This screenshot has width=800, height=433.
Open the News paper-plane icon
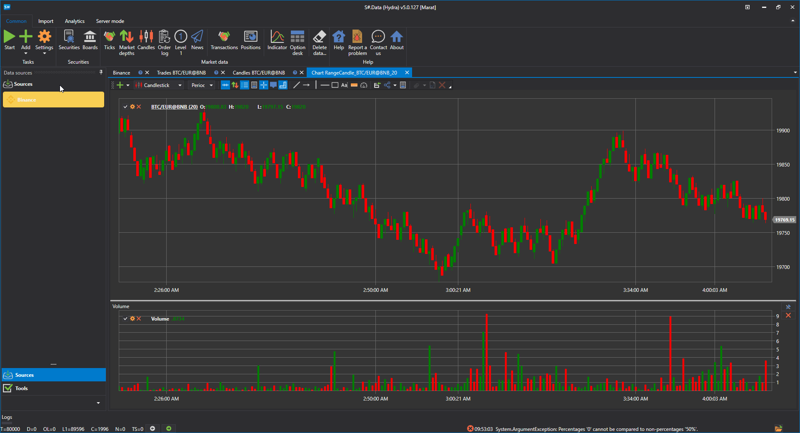pos(197,38)
